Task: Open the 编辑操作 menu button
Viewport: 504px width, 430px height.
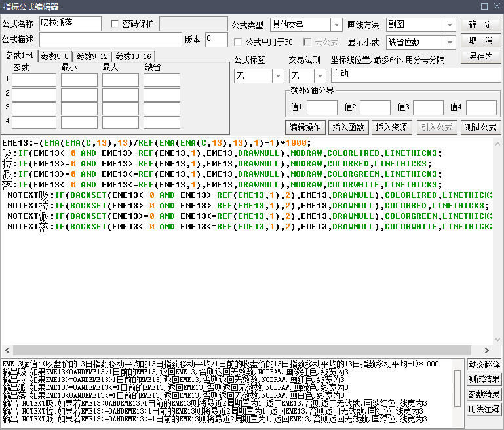Action: (305, 127)
